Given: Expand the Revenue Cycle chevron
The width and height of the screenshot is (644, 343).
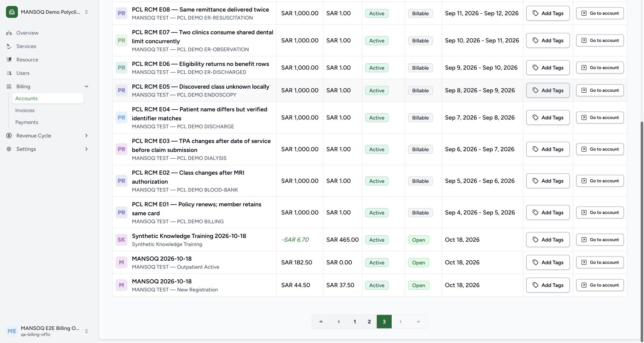Looking at the screenshot, I should click(x=86, y=136).
